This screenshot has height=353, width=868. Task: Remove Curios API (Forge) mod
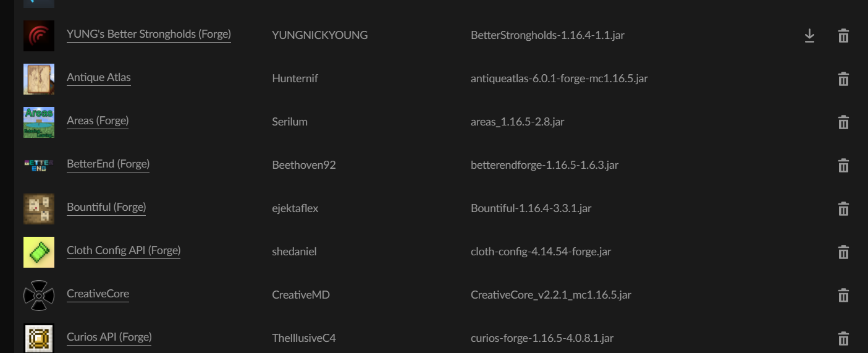point(843,339)
